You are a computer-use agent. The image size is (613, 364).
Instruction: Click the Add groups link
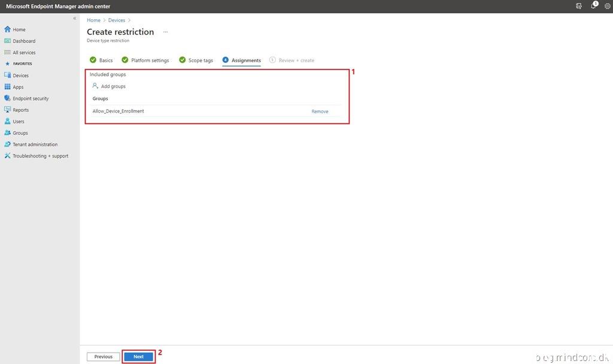pyautogui.click(x=113, y=86)
